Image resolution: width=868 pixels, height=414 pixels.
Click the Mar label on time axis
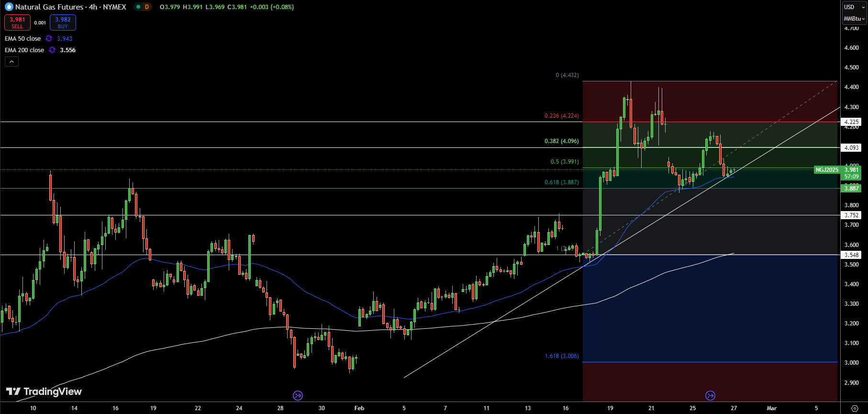coord(771,408)
